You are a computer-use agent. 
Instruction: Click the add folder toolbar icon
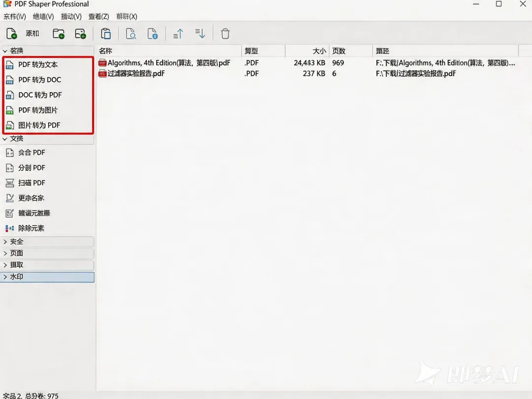(58, 33)
